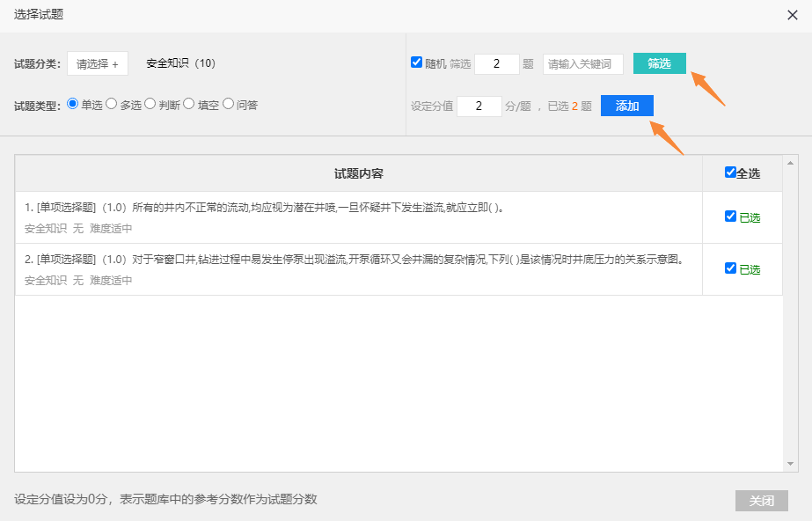Image resolution: width=812 pixels, height=521 pixels.
Task: Click the 难度适中 label under question 1
Action: click(x=111, y=229)
